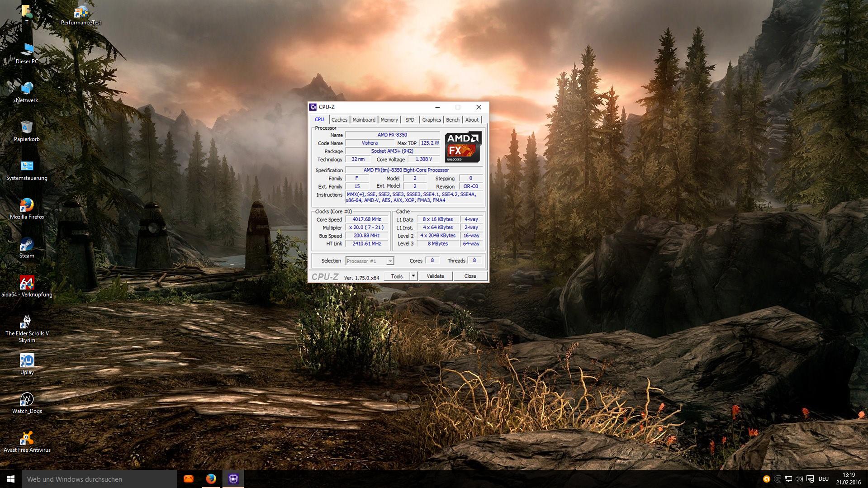This screenshot has height=488, width=868.
Task: Switch to the SPD tab
Action: (410, 120)
